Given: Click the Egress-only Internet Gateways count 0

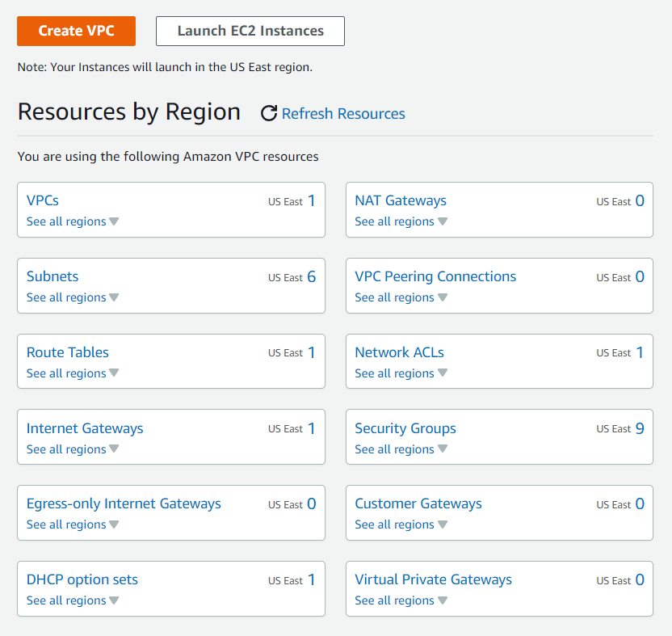Looking at the screenshot, I should (312, 504).
